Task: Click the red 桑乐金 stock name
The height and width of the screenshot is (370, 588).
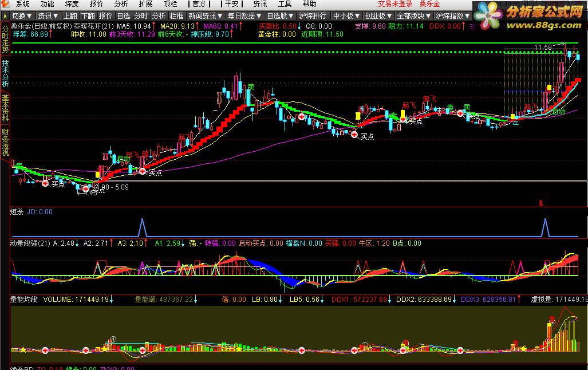Action: [x=430, y=4]
